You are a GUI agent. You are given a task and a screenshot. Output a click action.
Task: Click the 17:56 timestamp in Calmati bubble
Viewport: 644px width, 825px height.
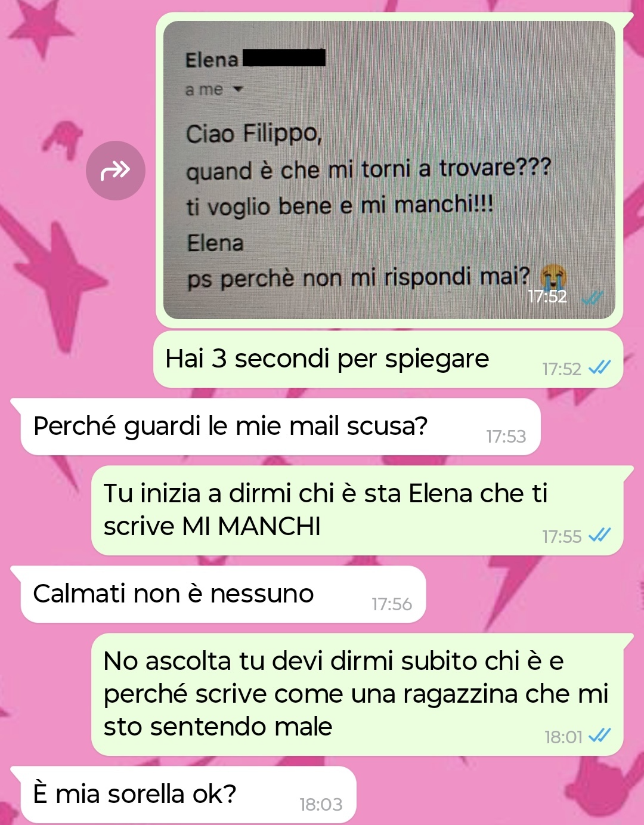pos(392,604)
